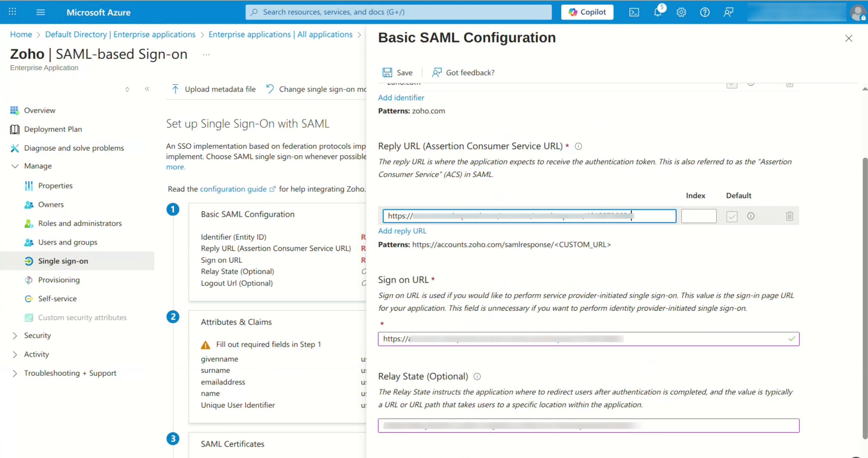Screen dimensions: 868x458
Task: Check the Default checkbox for reply URL
Action: click(732, 216)
